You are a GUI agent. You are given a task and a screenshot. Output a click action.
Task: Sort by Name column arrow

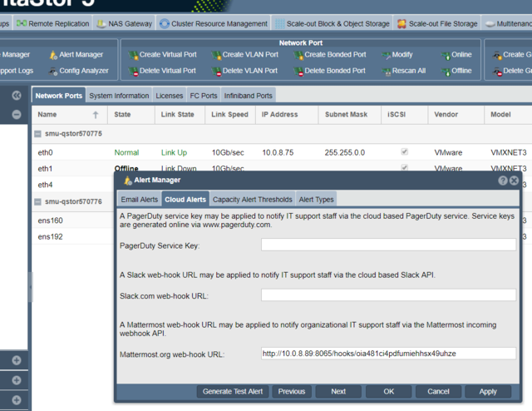coord(96,115)
